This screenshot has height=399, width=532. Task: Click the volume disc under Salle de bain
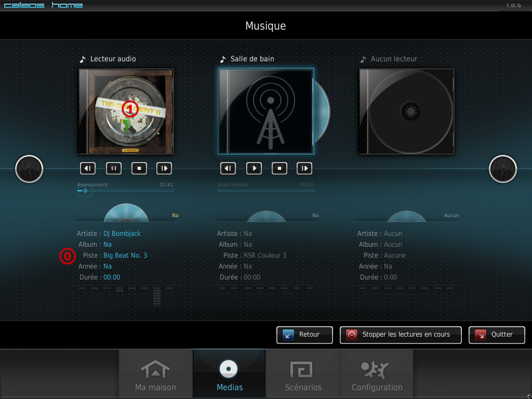[267, 217]
